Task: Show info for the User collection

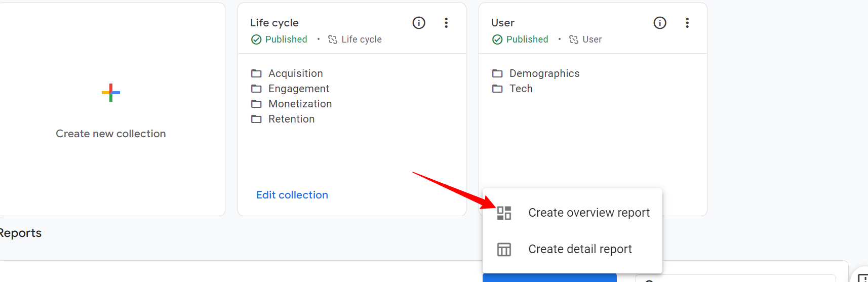Action: click(660, 23)
